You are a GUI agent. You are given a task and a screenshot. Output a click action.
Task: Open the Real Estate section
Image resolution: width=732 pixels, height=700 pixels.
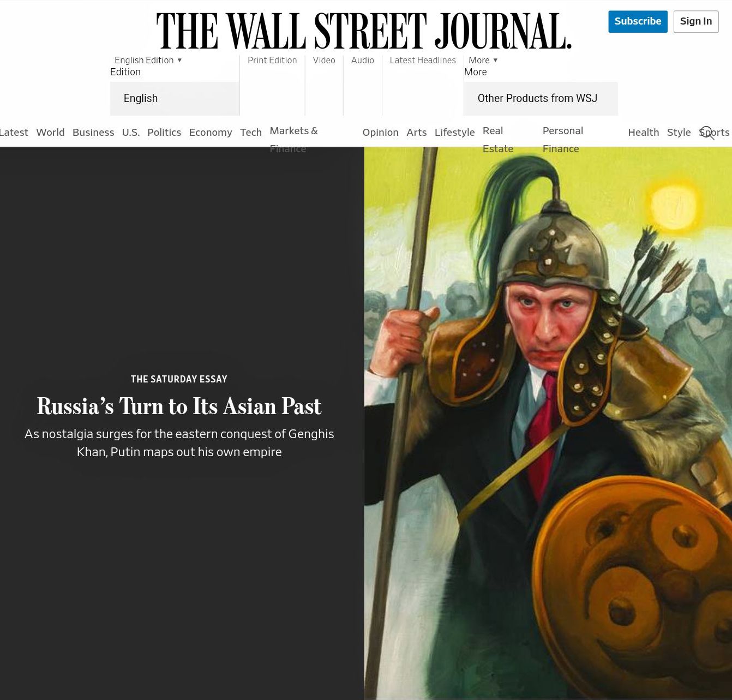[x=498, y=140]
